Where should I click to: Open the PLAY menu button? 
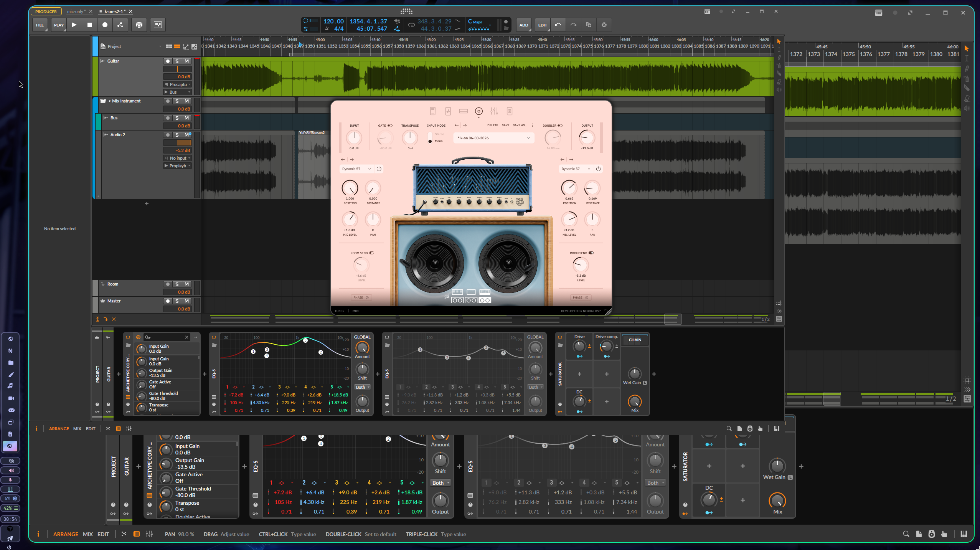(x=59, y=25)
